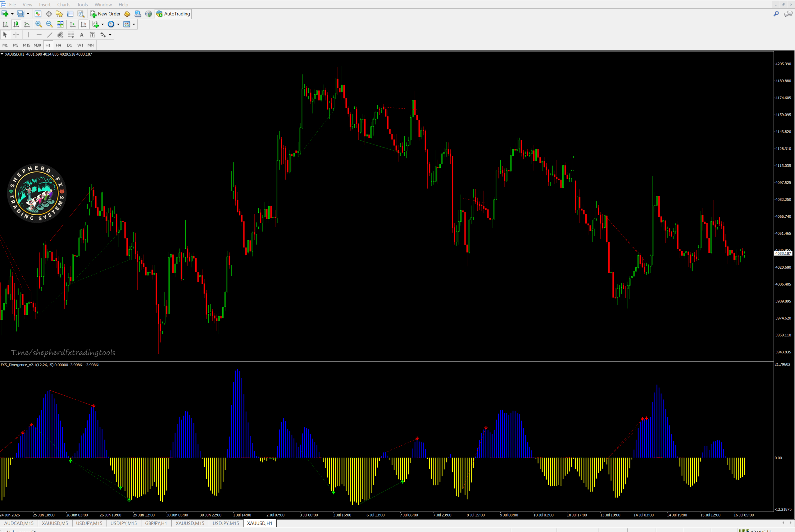Select the Equidistant Channel tool
Screen dimensions: 795x532
pos(60,34)
